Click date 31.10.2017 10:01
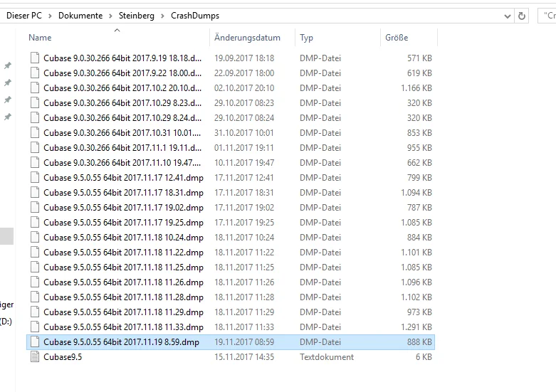556x392 pixels. click(244, 133)
